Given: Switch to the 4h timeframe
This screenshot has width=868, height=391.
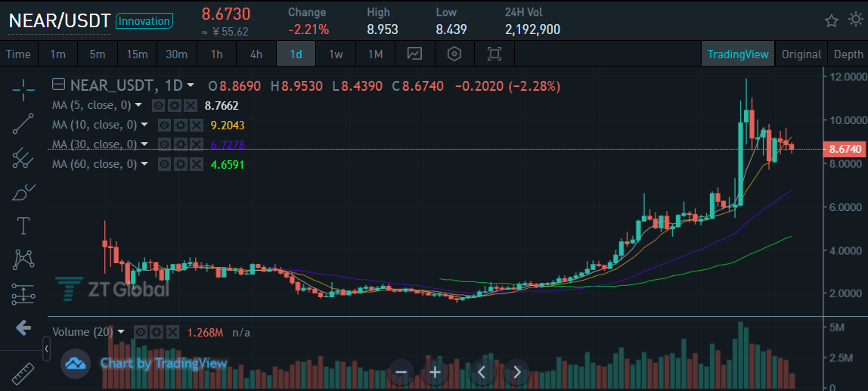Looking at the screenshot, I should [x=256, y=54].
